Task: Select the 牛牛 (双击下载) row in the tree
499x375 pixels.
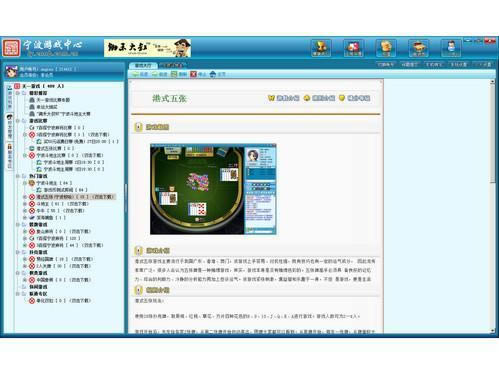Action: click(60, 211)
